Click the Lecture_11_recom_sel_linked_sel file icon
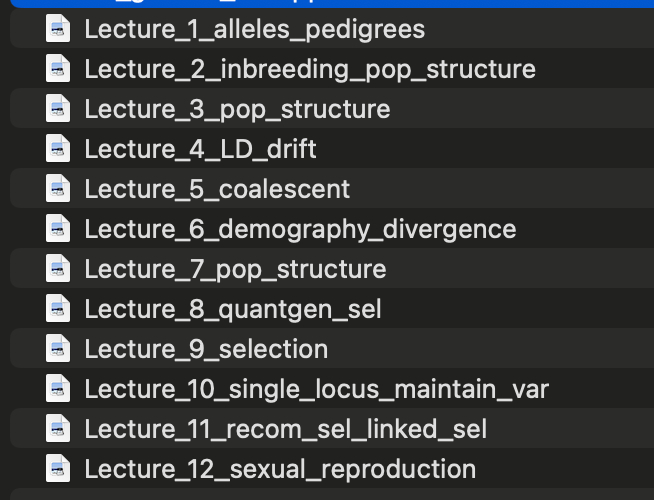Image resolution: width=654 pixels, height=500 pixels. 59,429
